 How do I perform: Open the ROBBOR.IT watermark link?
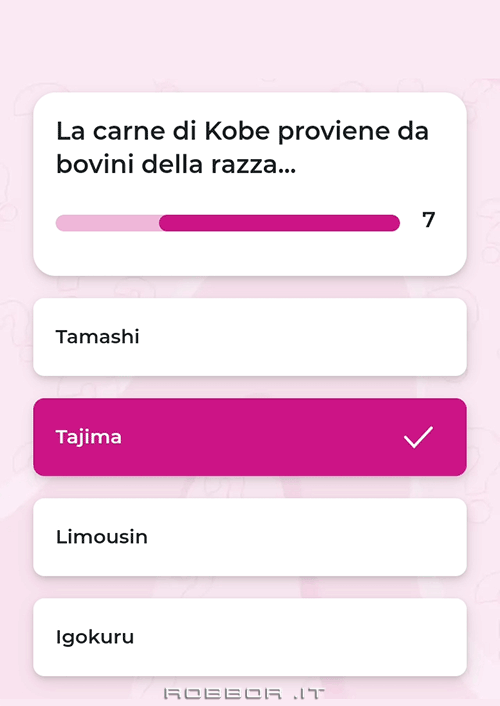(x=244, y=693)
